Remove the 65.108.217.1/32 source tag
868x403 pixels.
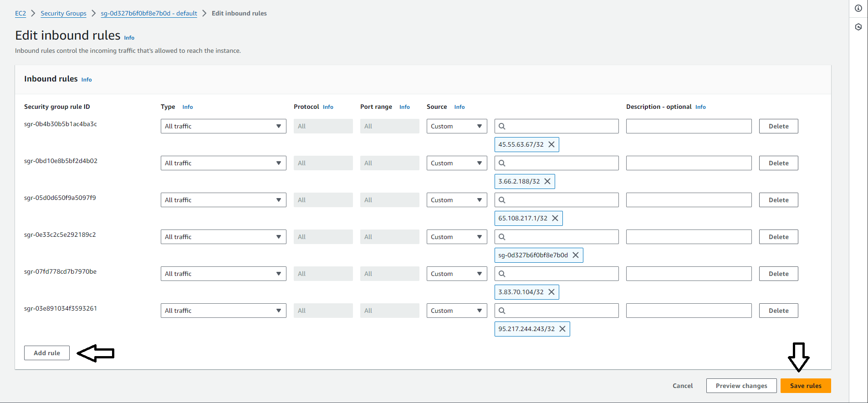555,218
